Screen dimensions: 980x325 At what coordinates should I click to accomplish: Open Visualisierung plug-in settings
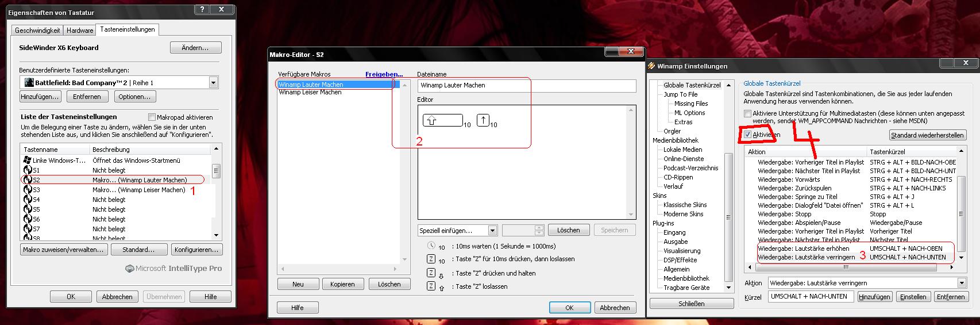pyautogui.click(x=682, y=251)
